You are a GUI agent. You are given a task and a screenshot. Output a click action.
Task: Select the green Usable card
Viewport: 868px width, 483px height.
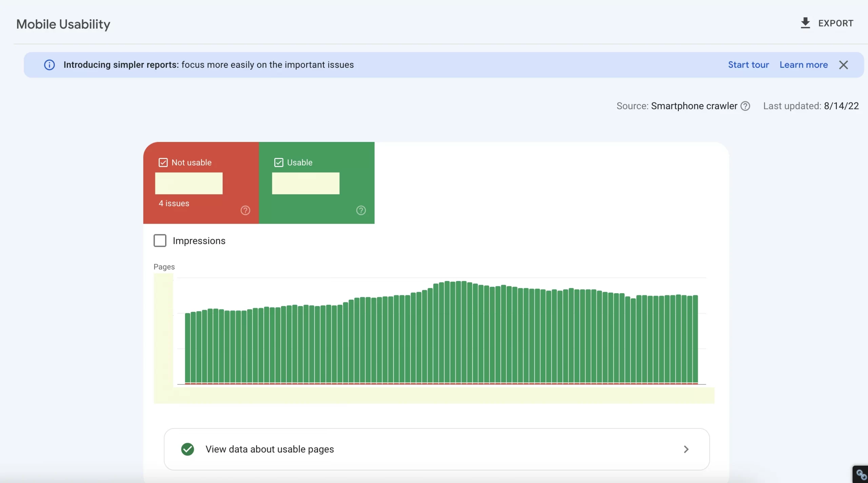click(x=317, y=183)
